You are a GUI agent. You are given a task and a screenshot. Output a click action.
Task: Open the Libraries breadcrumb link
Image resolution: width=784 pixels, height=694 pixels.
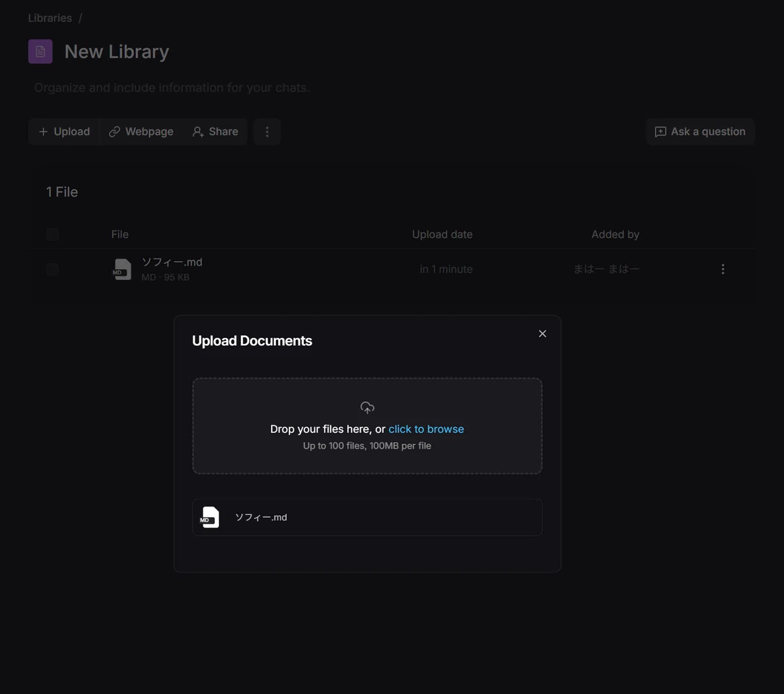coord(50,18)
